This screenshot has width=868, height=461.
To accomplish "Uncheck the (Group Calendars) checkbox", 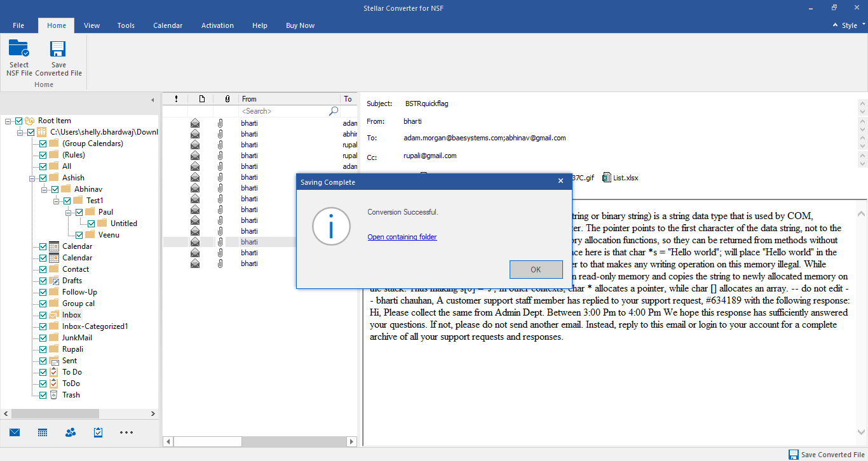I will point(43,144).
